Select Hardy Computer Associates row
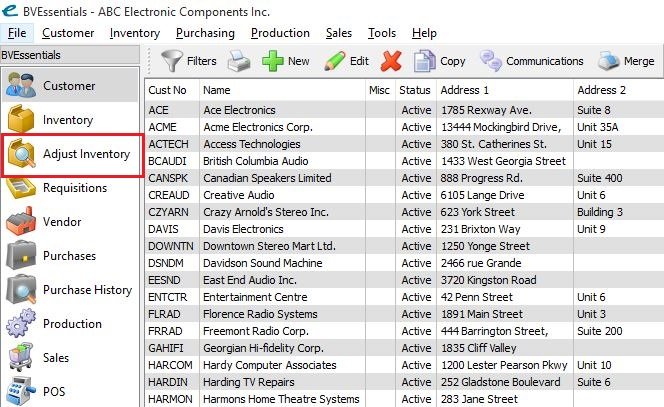This screenshot has height=407, width=664. coord(404,365)
